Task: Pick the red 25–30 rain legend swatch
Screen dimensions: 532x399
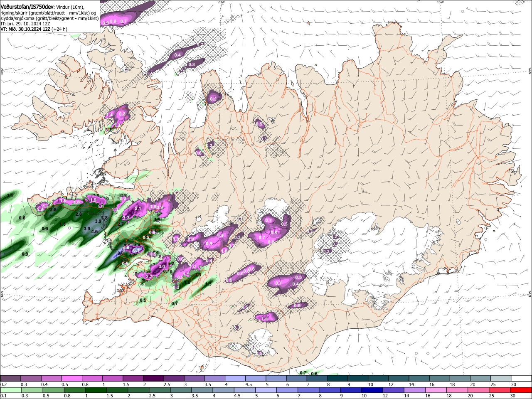Action: (500, 390)
